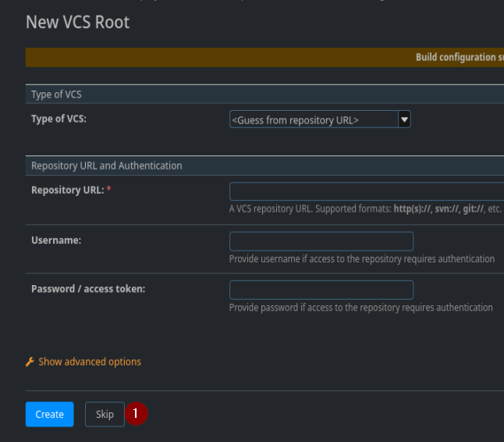Click the Build configuration notification banner
This screenshot has height=442, width=504.
[264, 57]
